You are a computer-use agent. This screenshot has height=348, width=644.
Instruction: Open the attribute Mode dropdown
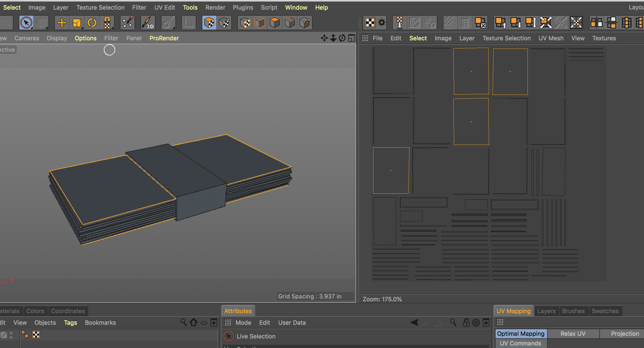coord(243,323)
